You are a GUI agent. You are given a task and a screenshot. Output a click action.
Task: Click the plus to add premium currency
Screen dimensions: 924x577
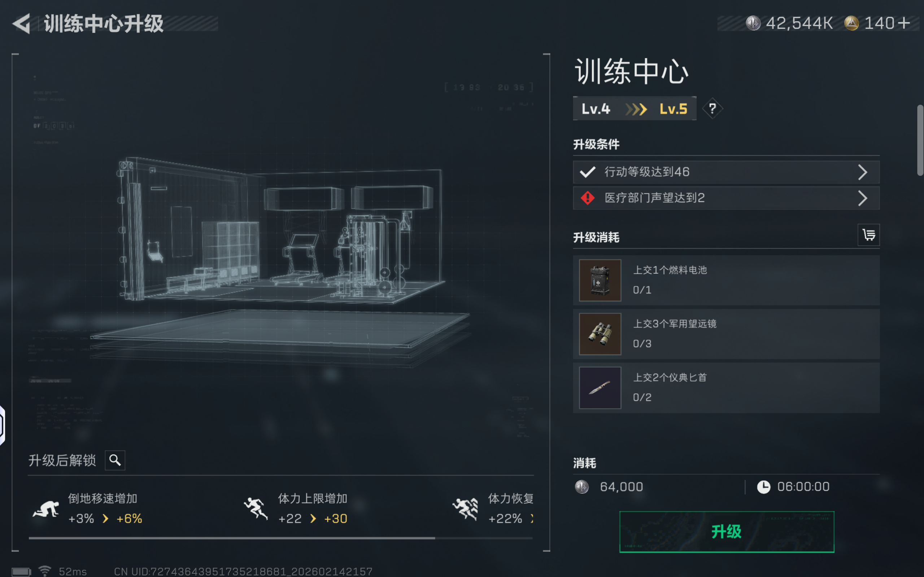pyautogui.click(x=903, y=23)
